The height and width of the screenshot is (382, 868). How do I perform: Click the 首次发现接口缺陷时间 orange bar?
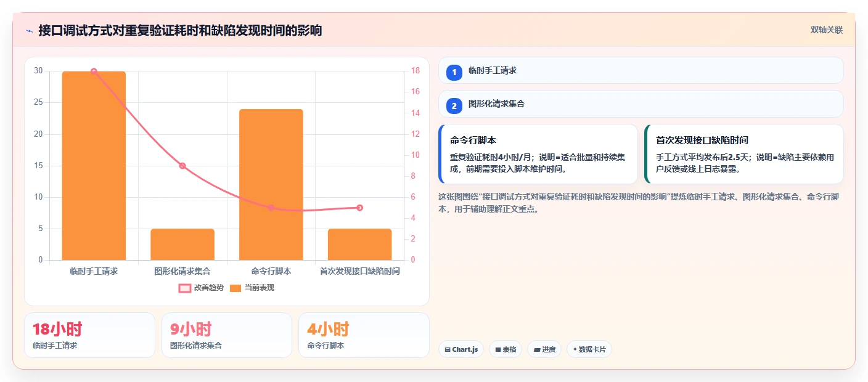click(359, 245)
